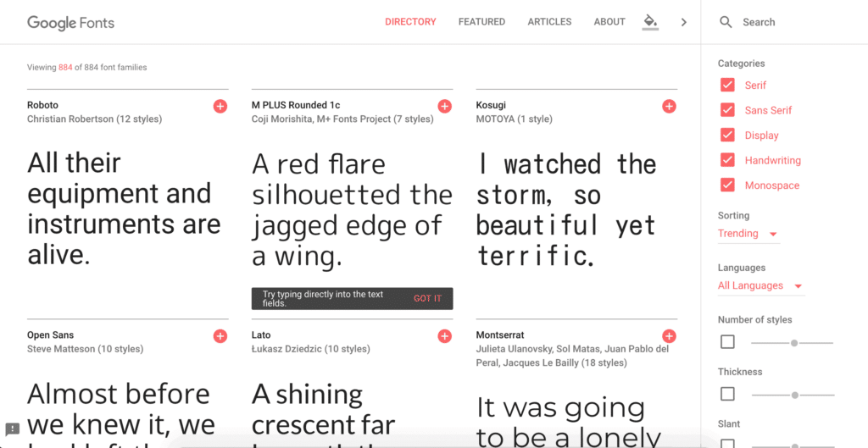The image size is (868, 448).
Task: Uncheck the Display category
Action: pyautogui.click(x=727, y=135)
